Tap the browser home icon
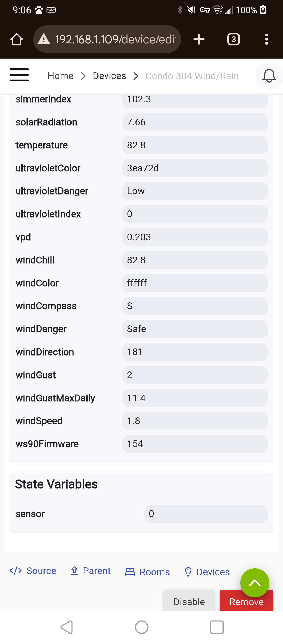The image size is (283, 644). 17,39
